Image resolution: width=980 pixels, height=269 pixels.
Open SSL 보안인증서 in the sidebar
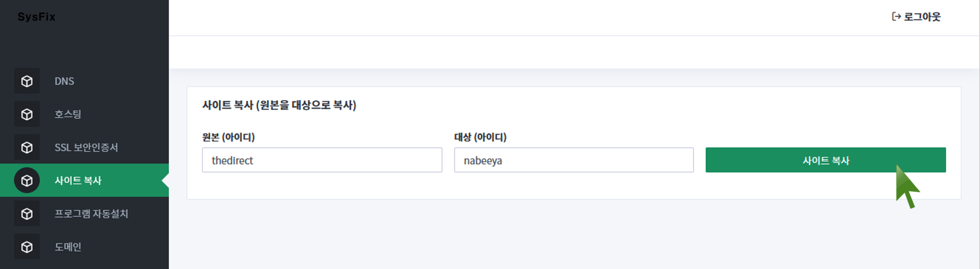click(x=86, y=147)
